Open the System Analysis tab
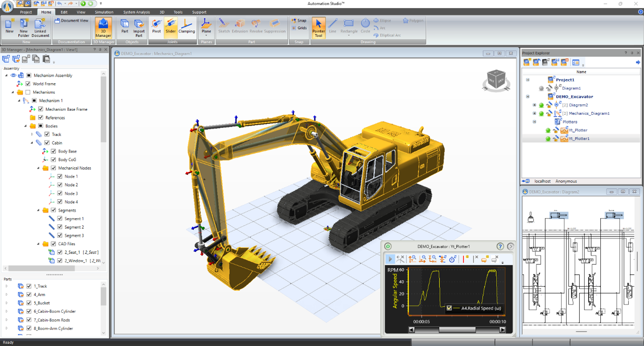This screenshot has height=346, width=644. click(136, 12)
